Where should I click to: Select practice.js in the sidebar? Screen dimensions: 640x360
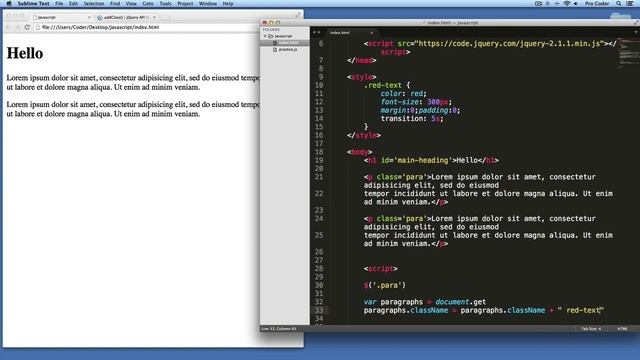click(288, 49)
